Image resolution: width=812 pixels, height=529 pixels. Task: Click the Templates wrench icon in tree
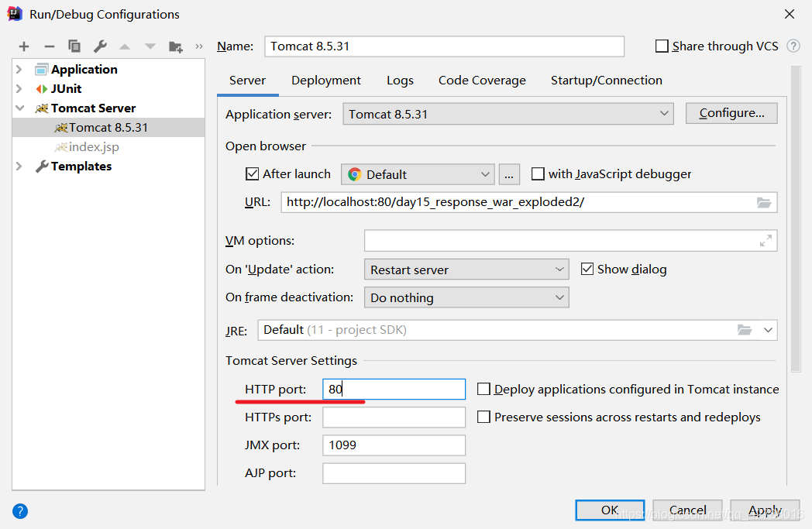coord(41,167)
